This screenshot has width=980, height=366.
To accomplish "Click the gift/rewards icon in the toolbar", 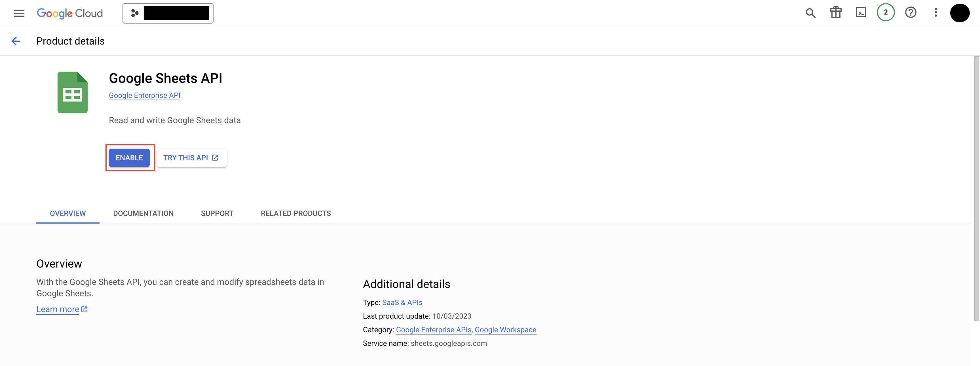I will (836, 12).
